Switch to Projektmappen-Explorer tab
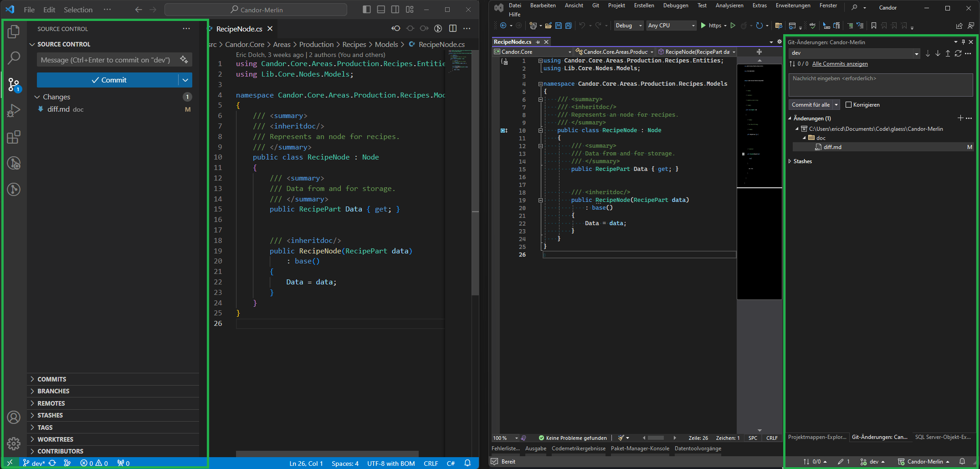This screenshot has height=469, width=980. pyautogui.click(x=817, y=437)
